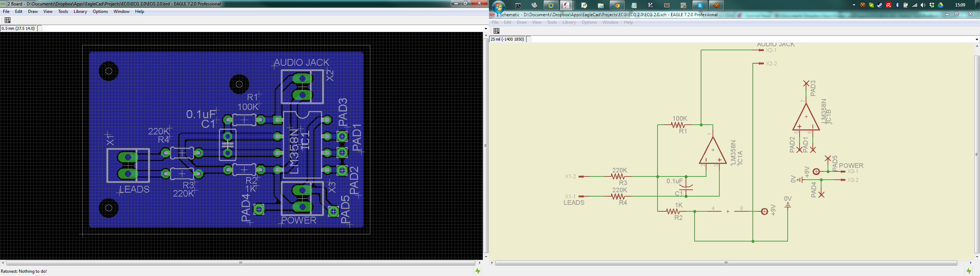Click the network signal tray icon
Image resolution: width=980 pixels, height=276 pixels.
click(915, 5)
